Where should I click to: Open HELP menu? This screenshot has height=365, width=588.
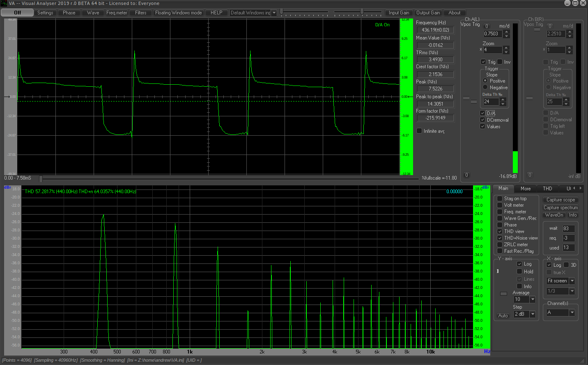click(216, 13)
